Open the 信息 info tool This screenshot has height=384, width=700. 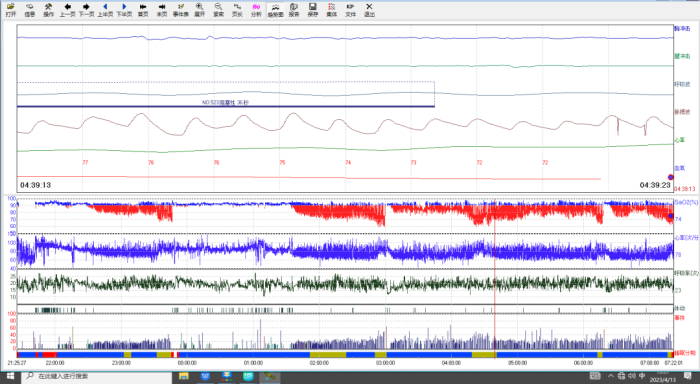click(x=29, y=10)
